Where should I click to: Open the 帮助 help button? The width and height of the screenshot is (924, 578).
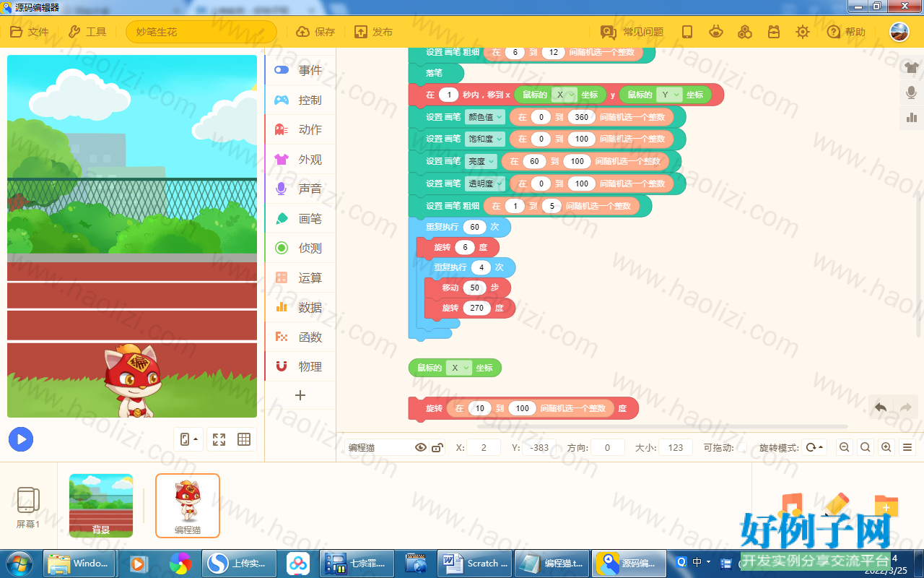click(x=846, y=32)
